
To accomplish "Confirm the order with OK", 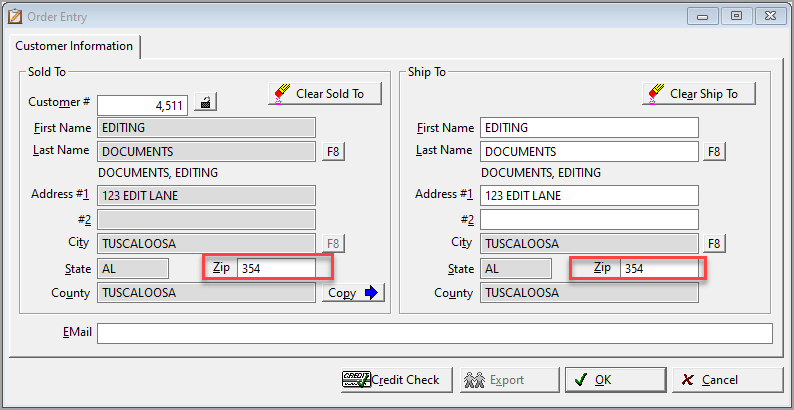I will pos(615,380).
